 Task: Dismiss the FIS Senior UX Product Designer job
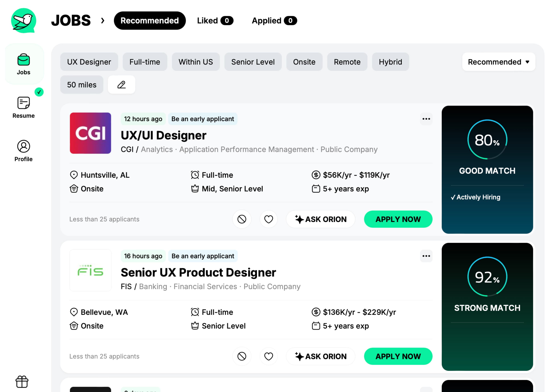pos(242,356)
